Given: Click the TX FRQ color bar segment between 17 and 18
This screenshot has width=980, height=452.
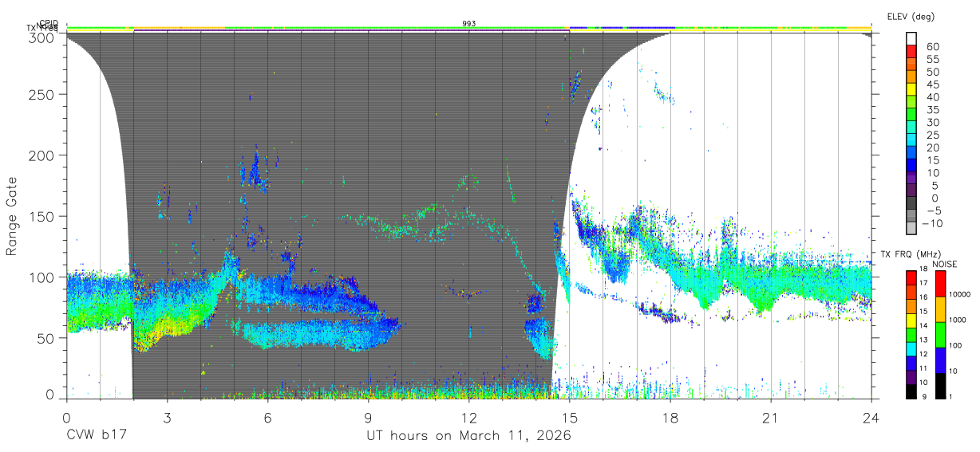Looking at the screenshot, I should coord(911,277).
